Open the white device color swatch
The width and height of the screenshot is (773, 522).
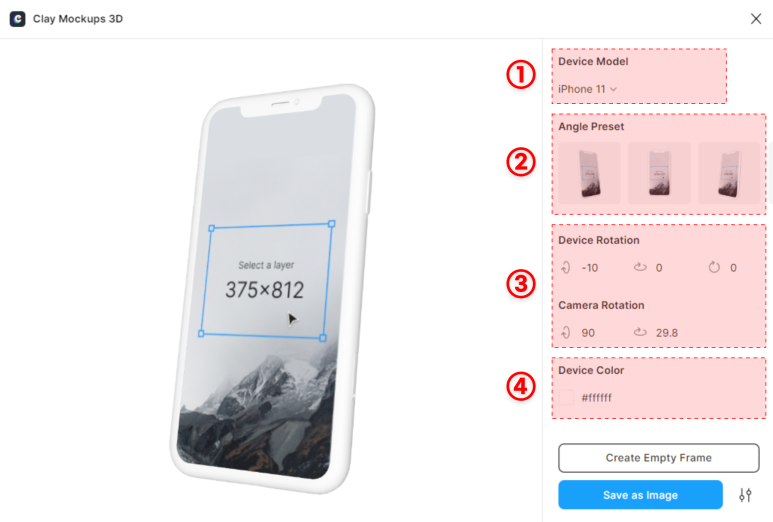click(566, 397)
